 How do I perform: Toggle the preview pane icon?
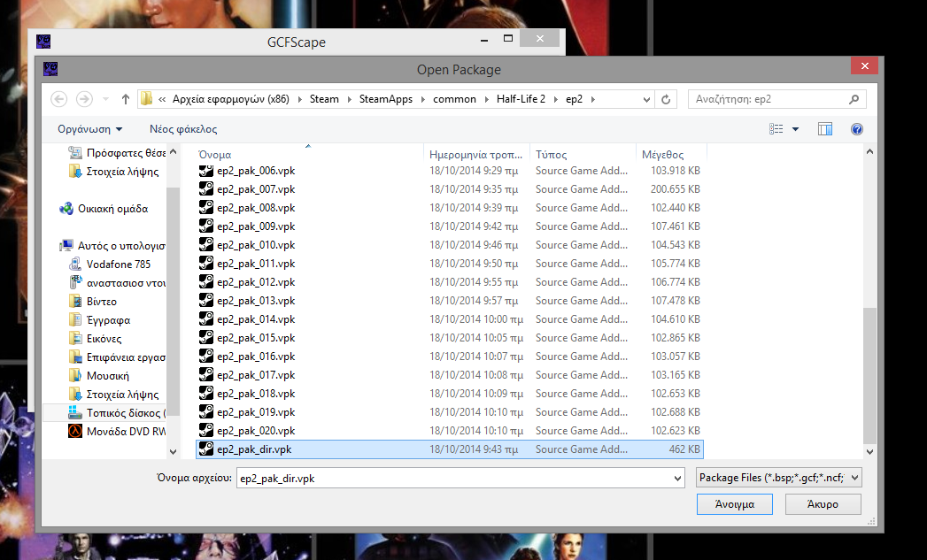click(825, 129)
